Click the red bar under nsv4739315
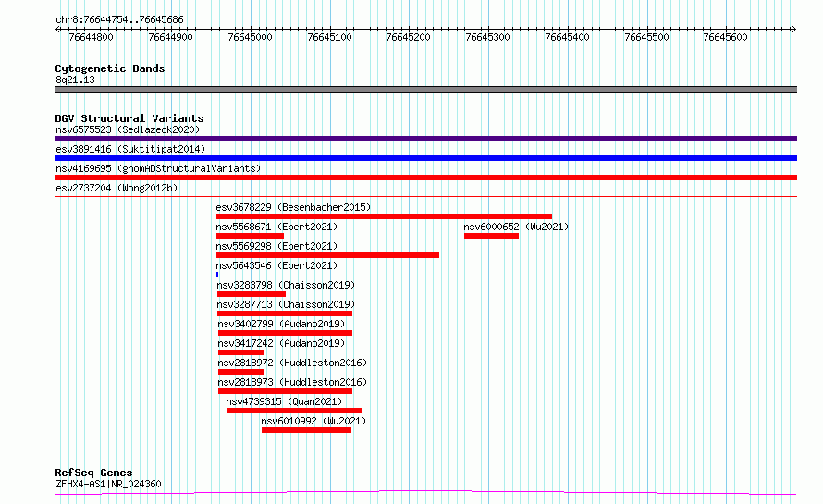The width and height of the screenshot is (823, 504). point(294,411)
